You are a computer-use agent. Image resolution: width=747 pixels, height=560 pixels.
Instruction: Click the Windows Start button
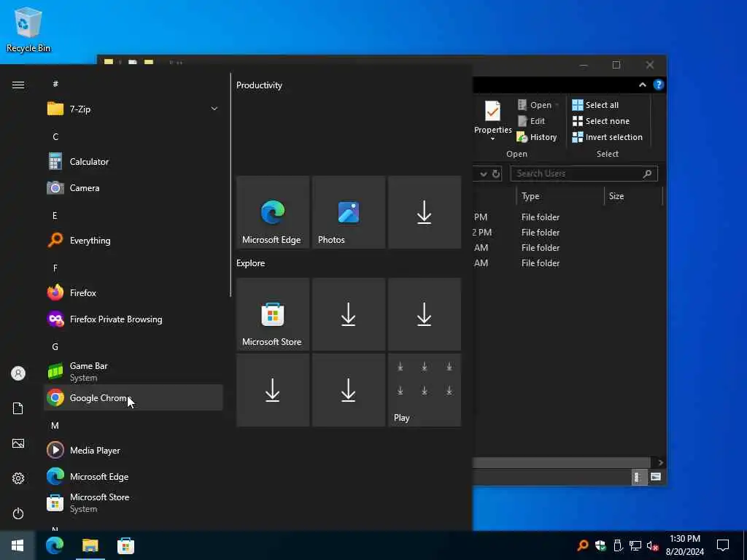tap(18, 545)
